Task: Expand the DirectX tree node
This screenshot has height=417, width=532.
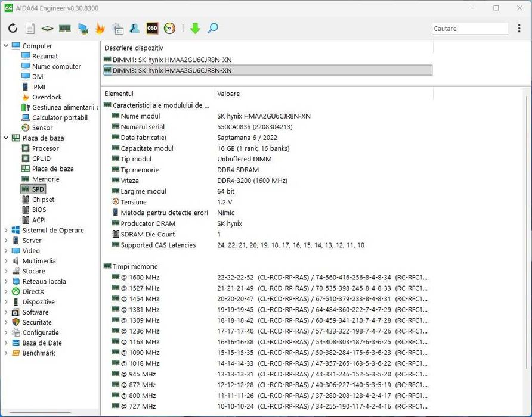Action: [x=6, y=291]
